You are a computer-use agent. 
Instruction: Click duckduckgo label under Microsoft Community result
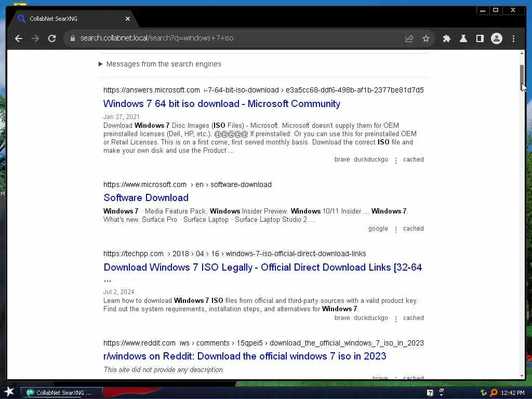point(370,159)
